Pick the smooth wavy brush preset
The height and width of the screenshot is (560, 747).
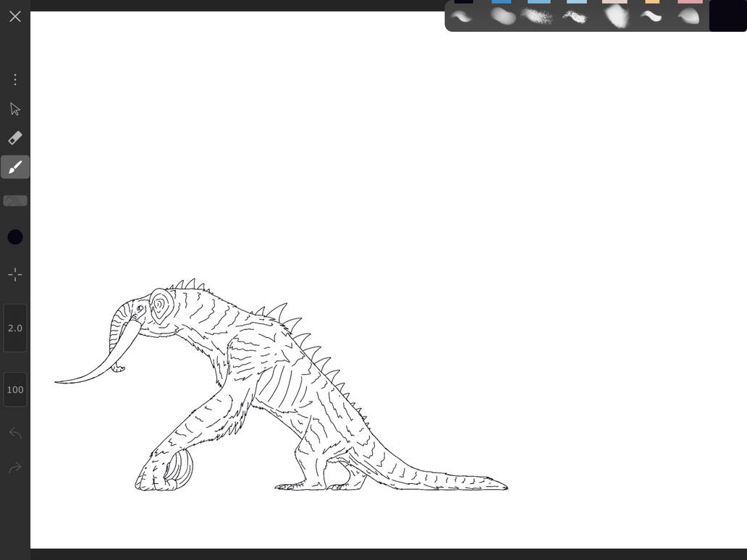(x=462, y=17)
